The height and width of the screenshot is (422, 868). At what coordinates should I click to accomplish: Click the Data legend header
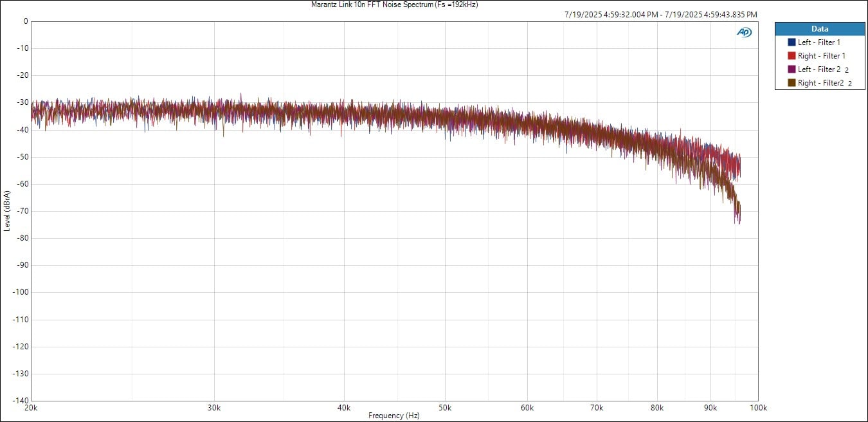coord(819,29)
